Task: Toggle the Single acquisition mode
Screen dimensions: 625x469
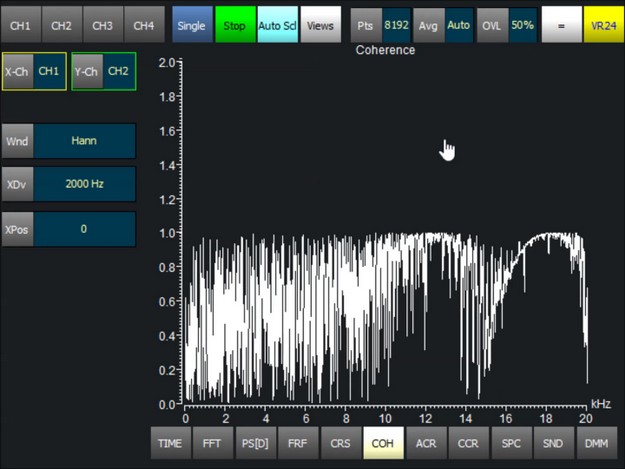Action: click(x=192, y=25)
